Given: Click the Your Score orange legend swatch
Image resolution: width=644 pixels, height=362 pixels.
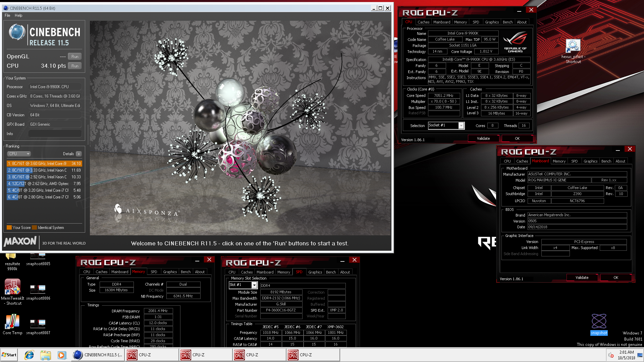Looking at the screenshot, I should click(9, 228).
